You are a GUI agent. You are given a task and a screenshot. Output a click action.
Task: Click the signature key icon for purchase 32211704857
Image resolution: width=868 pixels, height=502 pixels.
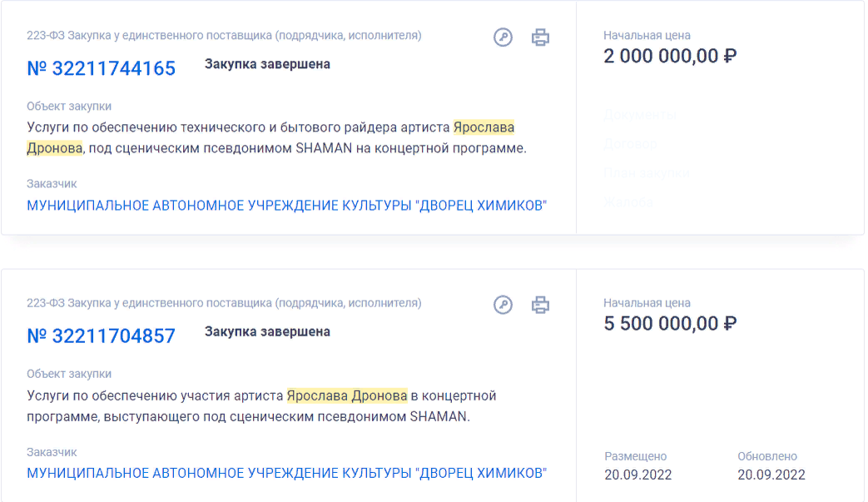[503, 305]
